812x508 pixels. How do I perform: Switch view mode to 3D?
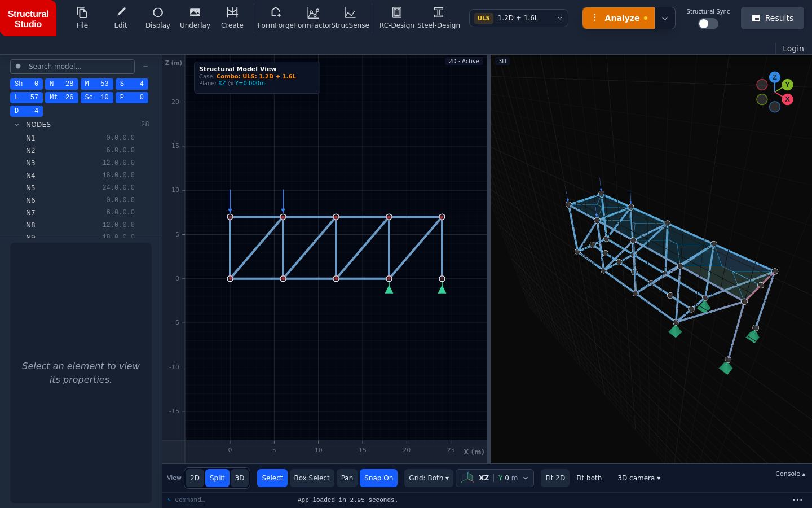click(240, 478)
